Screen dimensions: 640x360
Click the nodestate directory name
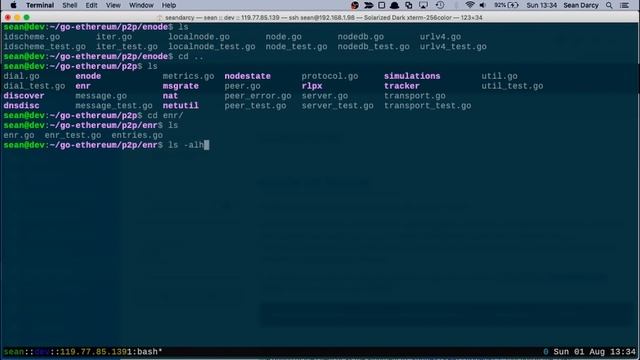pos(247,76)
